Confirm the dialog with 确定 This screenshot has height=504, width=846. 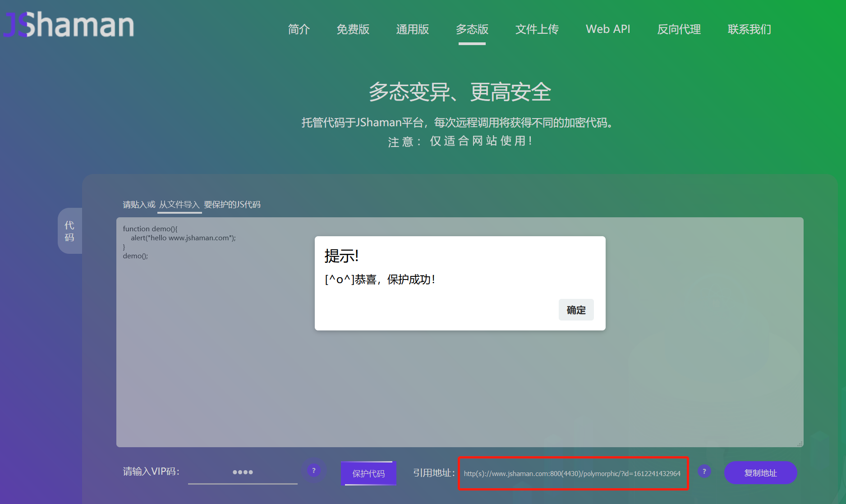576,310
